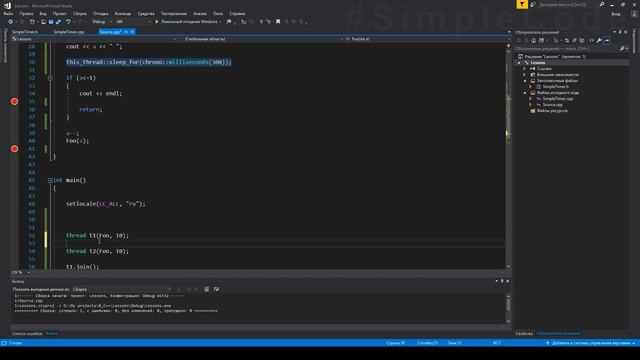Click the Solution Explorer Properties wrench icon
The height and width of the screenshot is (360, 640).
(x=599, y=40)
